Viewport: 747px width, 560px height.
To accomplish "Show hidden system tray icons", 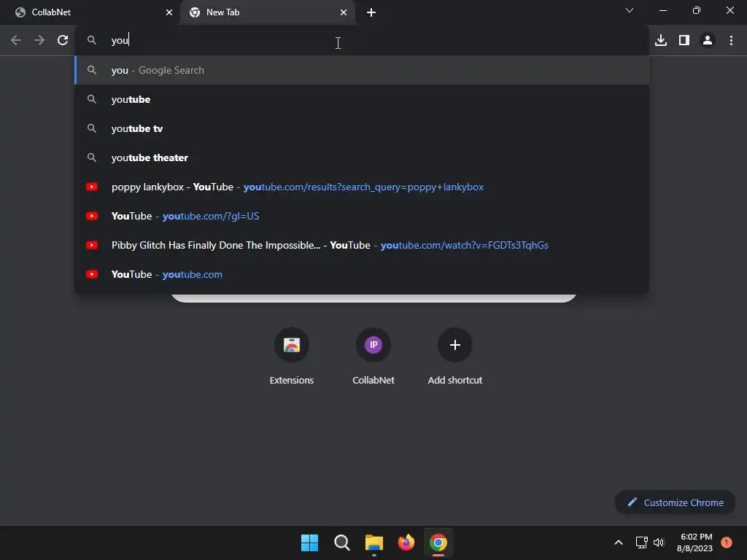I will (x=619, y=542).
